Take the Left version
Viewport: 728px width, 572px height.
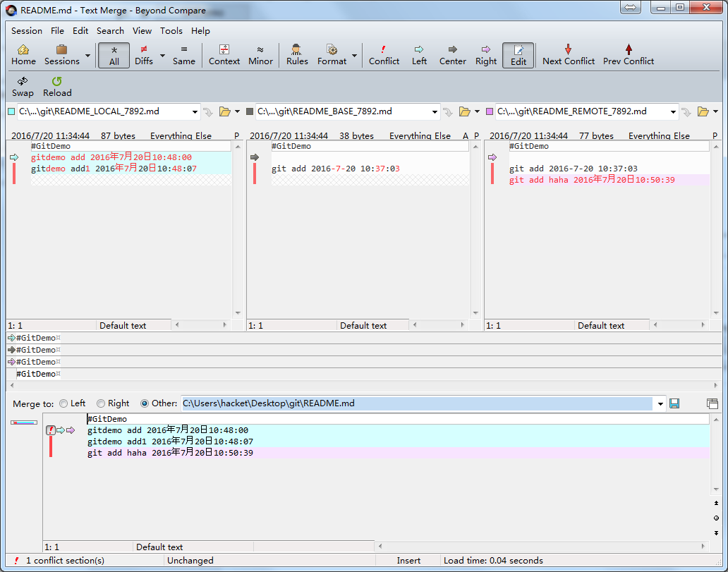click(x=419, y=55)
